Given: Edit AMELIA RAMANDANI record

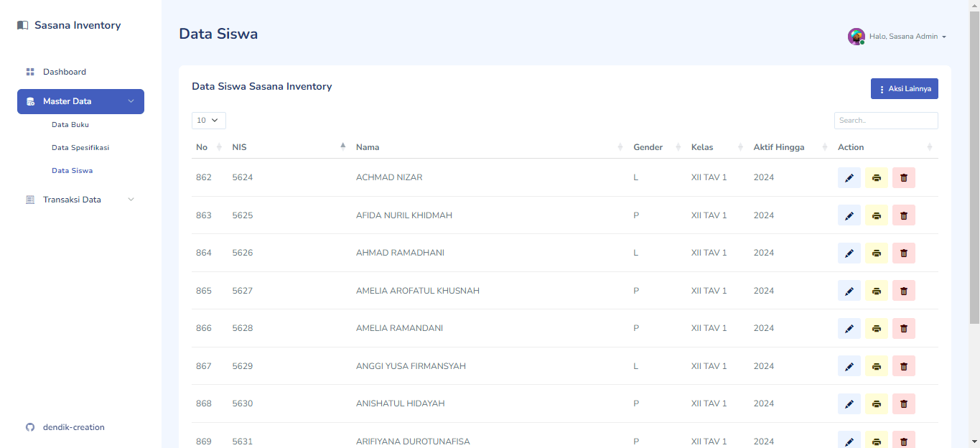Looking at the screenshot, I should 849,328.
